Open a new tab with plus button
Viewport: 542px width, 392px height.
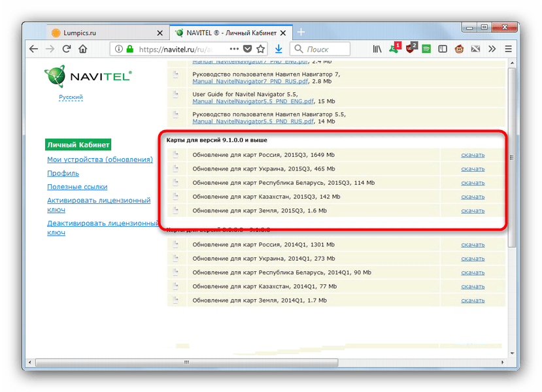pyautogui.click(x=300, y=32)
